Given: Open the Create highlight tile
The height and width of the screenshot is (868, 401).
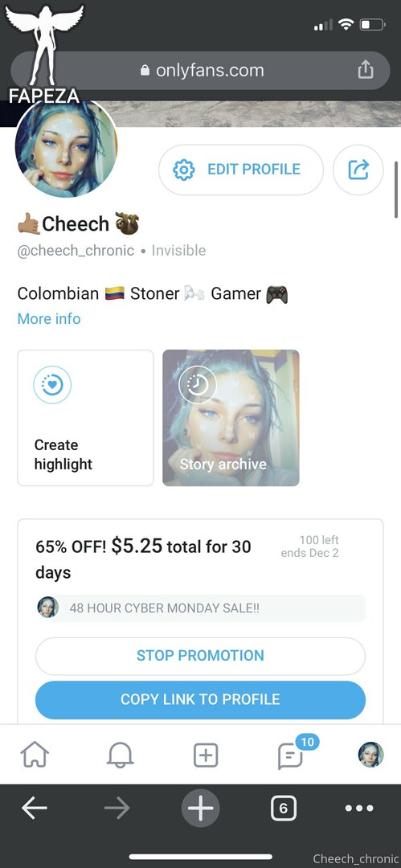Looking at the screenshot, I should click(85, 418).
